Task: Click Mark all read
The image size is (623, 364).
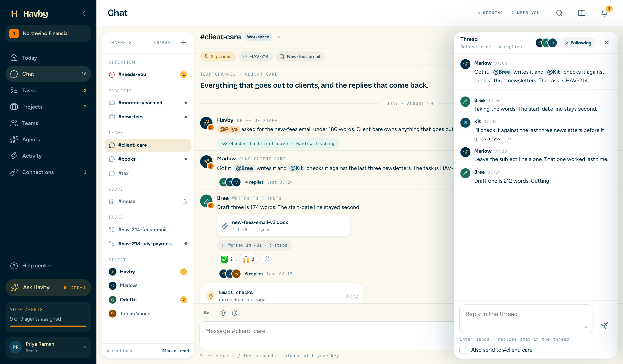Action: coord(176,351)
